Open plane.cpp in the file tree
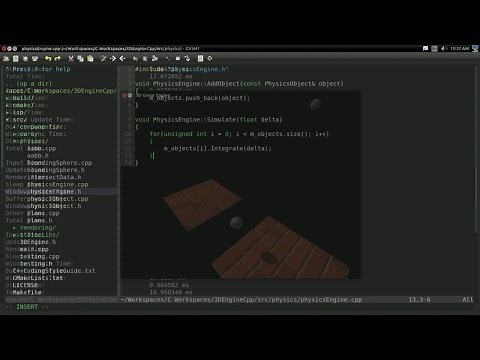Image resolution: width=480 pixels, height=360 pixels. click(43, 213)
